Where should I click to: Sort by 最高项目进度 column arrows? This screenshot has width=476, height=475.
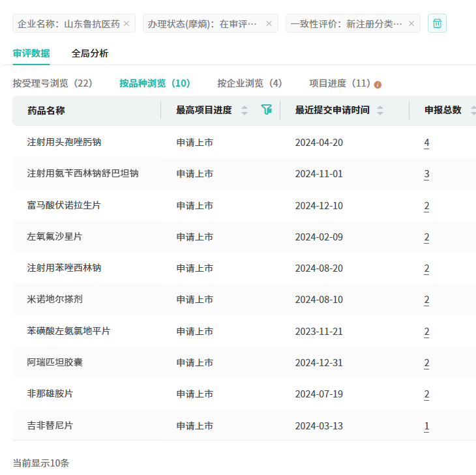pyautogui.click(x=245, y=110)
